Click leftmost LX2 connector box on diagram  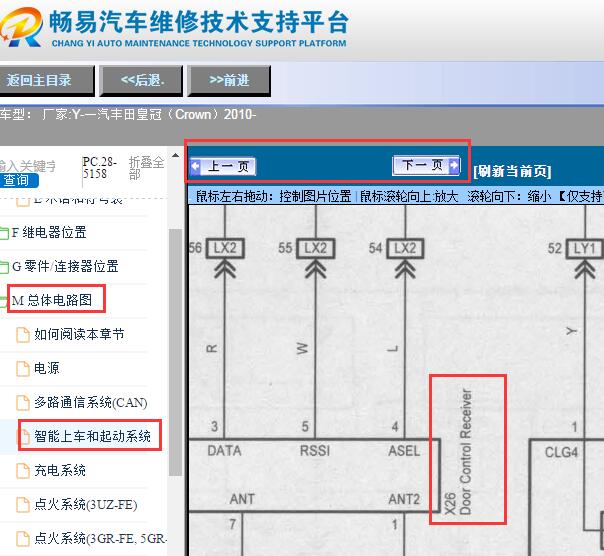point(225,248)
